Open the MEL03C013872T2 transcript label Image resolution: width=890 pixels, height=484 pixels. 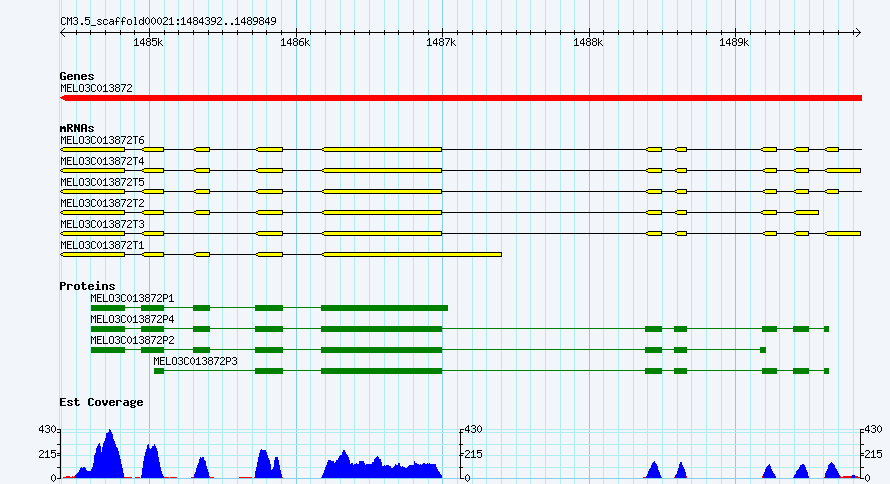click(x=102, y=203)
